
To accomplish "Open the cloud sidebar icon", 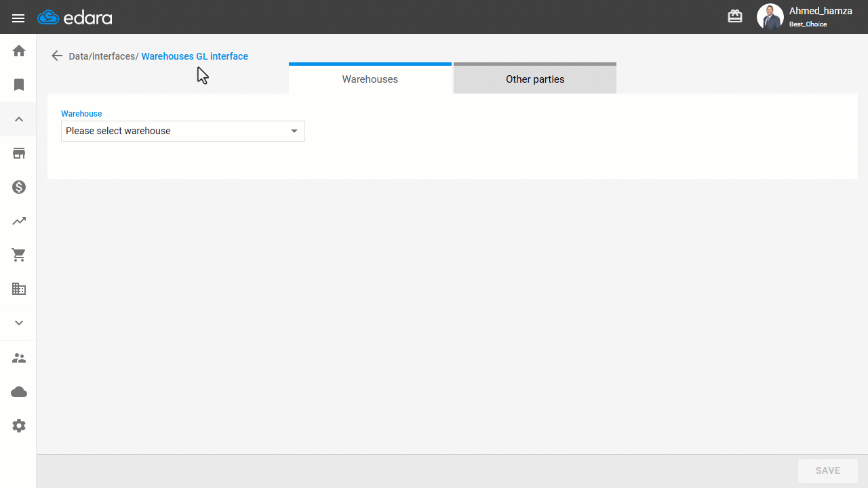I will 19,392.
